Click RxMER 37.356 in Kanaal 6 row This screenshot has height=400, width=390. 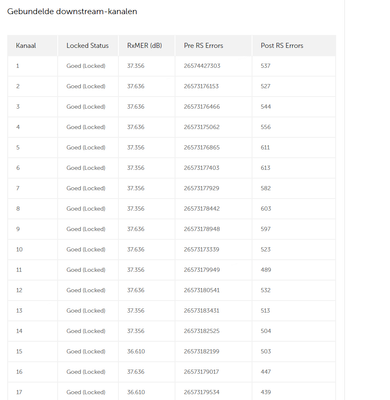pyautogui.click(x=136, y=168)
